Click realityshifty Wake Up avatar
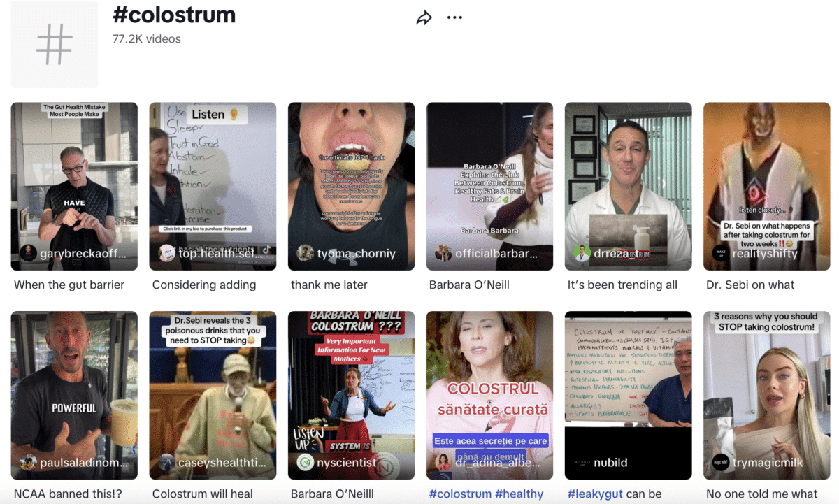The width and height of the screenshot is (839, 504). click(x=720, y=253)
